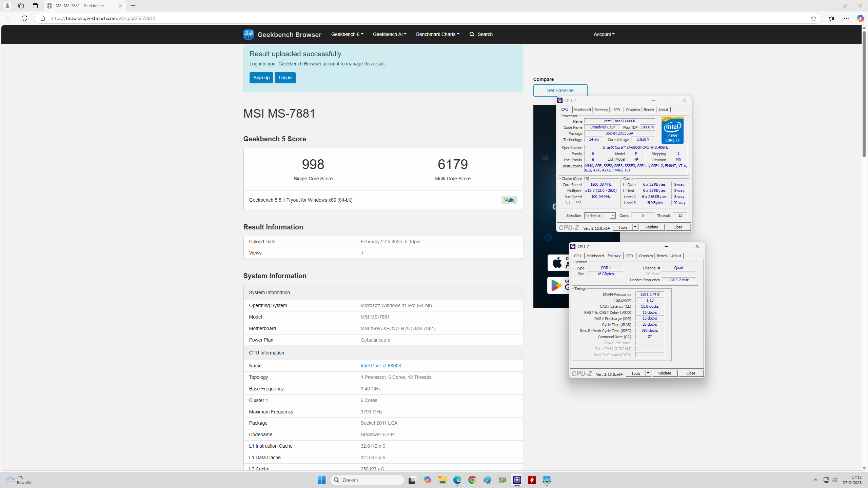This screenshot has height=488, width=868.
Task: Click the Set Baseline button
Action: pyautogui.click(x=560, y=90)
